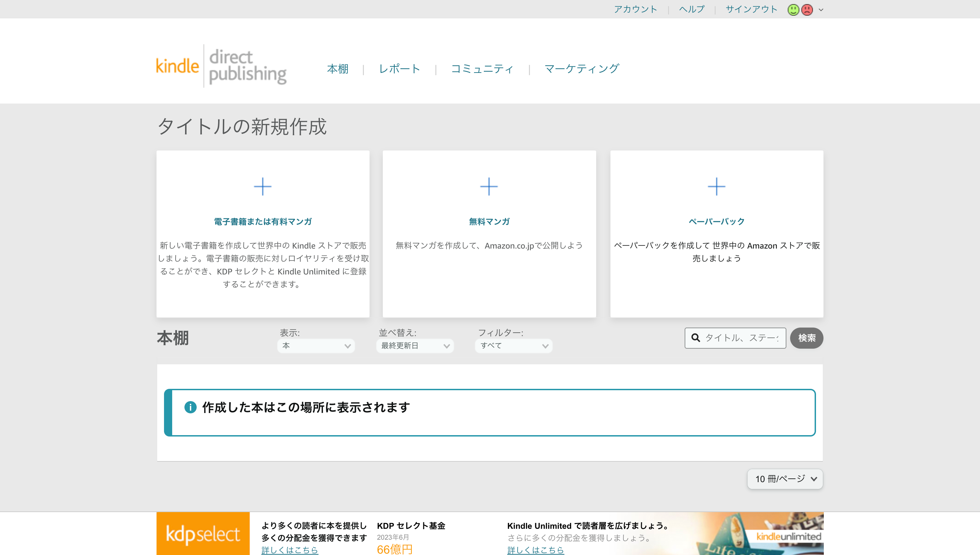The width and height of the screenshot is (980, 555).
Task: Open the 本棚 navigation tab
Action: 338,69
